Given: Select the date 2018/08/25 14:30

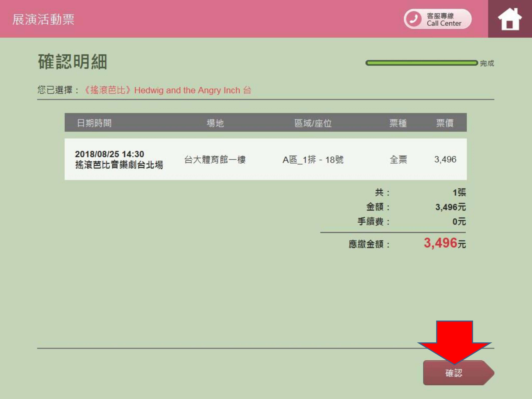Looking at the screenshot, I should 109,154.
